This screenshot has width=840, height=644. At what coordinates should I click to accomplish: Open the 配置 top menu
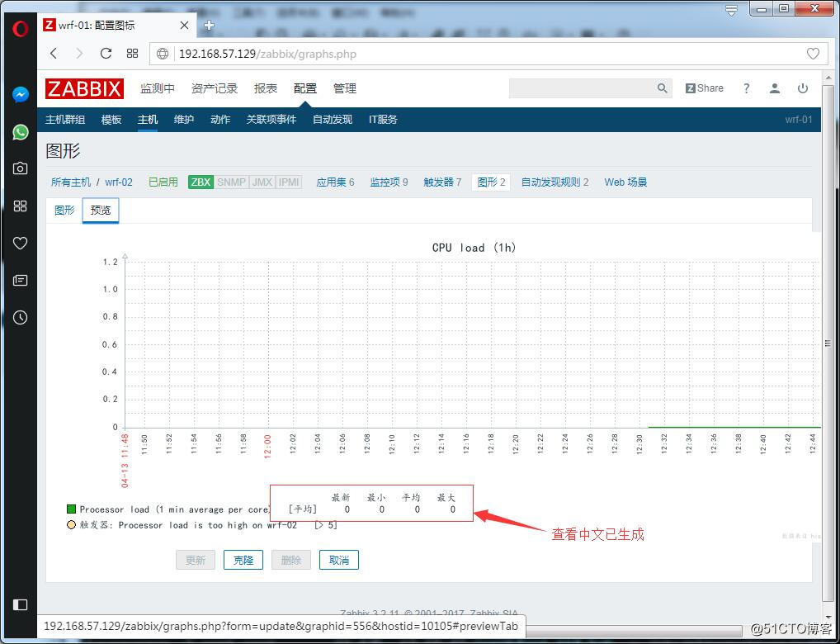point(305,88)
